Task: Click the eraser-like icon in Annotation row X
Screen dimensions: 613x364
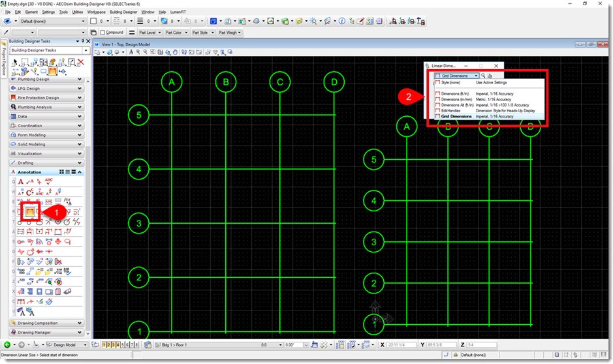Action: pyautogui.click(x=67, y=292)
